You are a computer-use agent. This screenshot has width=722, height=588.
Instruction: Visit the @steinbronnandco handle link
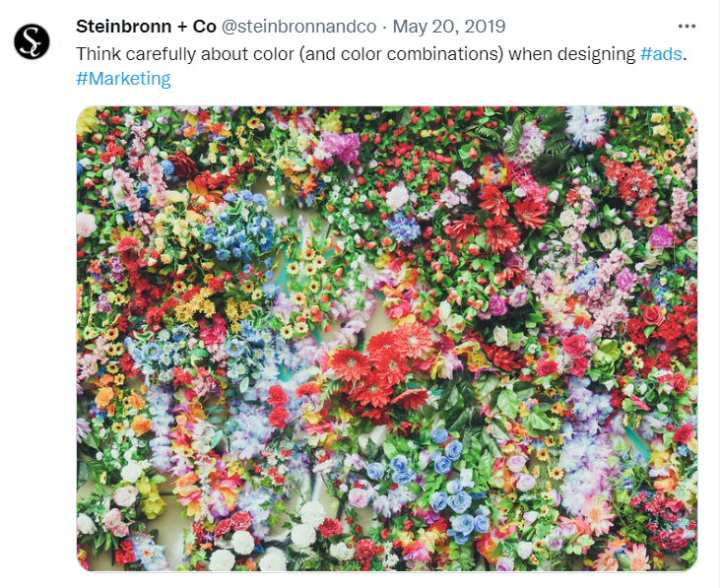298,27
